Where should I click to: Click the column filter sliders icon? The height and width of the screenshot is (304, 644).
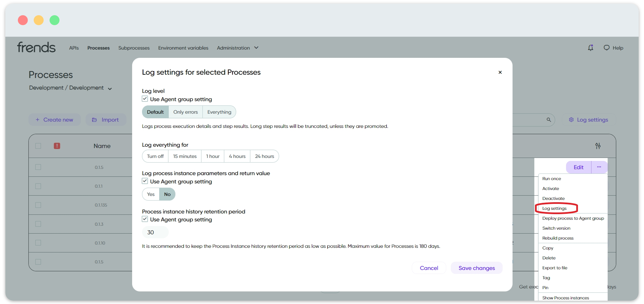pyautogui.click(x=598, y=146)
